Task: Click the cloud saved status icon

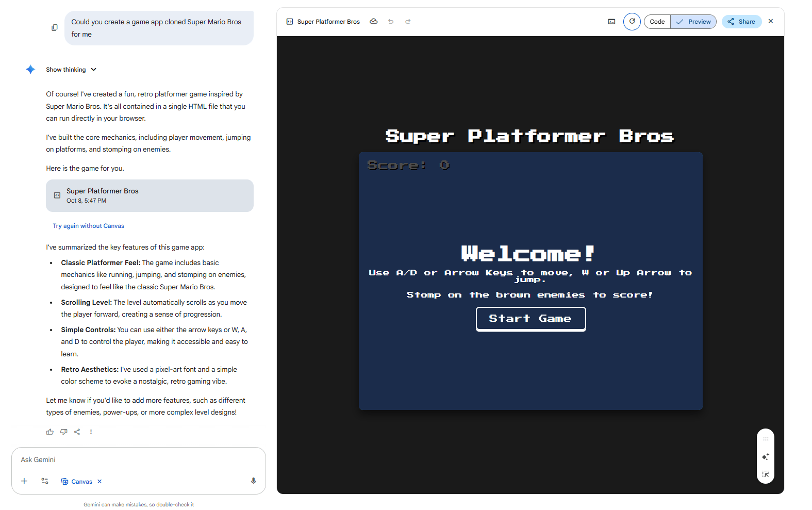Action: coord(374,22)
